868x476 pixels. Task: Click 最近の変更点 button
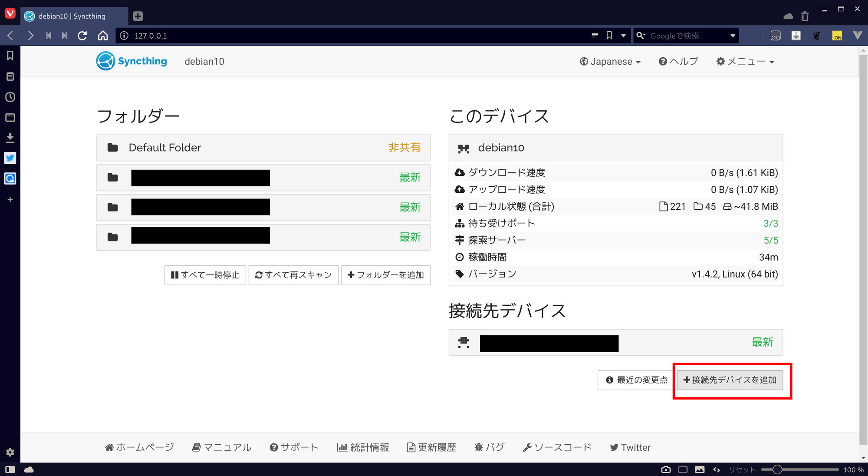click(x=637, y=380)
